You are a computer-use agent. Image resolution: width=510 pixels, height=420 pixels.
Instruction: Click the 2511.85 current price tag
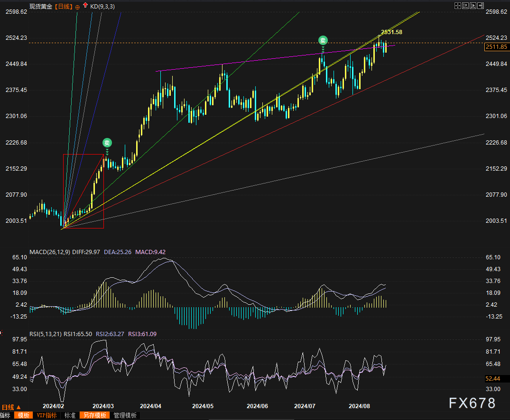coord(496,47)
